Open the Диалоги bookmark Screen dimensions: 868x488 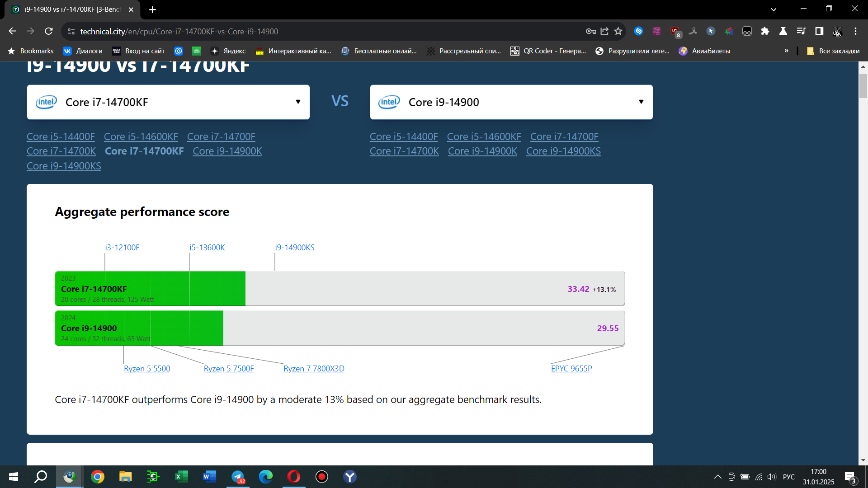pyautogui.click(x=83, y=51)
